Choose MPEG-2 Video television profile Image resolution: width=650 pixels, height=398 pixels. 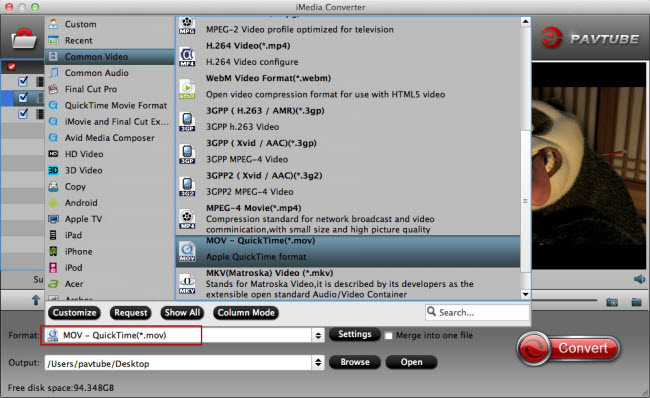click(x=348, y=26)
